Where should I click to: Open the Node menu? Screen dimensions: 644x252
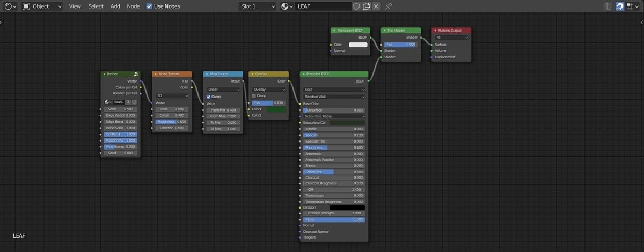(133, 6)
